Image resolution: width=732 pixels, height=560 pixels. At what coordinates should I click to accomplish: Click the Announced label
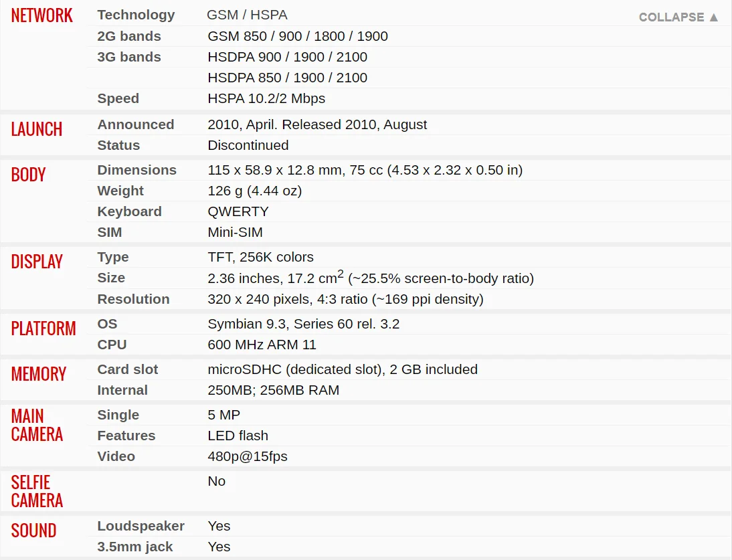click(135, 124)
